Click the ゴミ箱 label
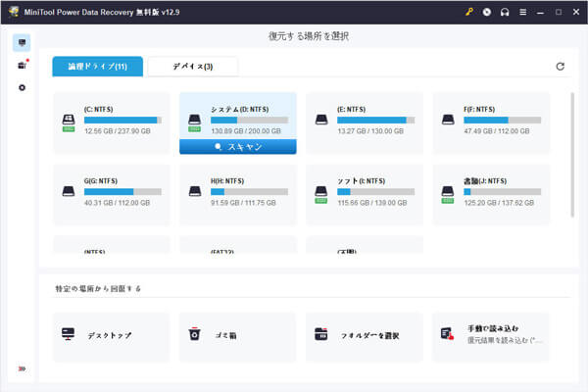 pyautogui.click(x=225, y=335)
